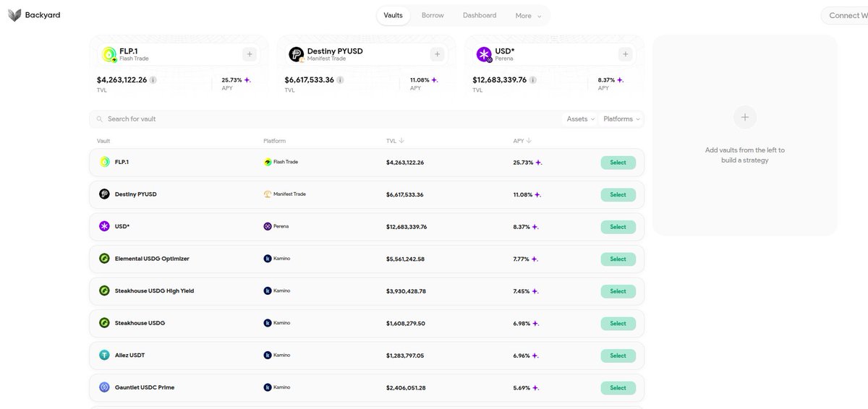The image size is (868, 409).
Task: Click the FLP.1 card token icon
Action: pyautogui.click(x=109, y=54)
